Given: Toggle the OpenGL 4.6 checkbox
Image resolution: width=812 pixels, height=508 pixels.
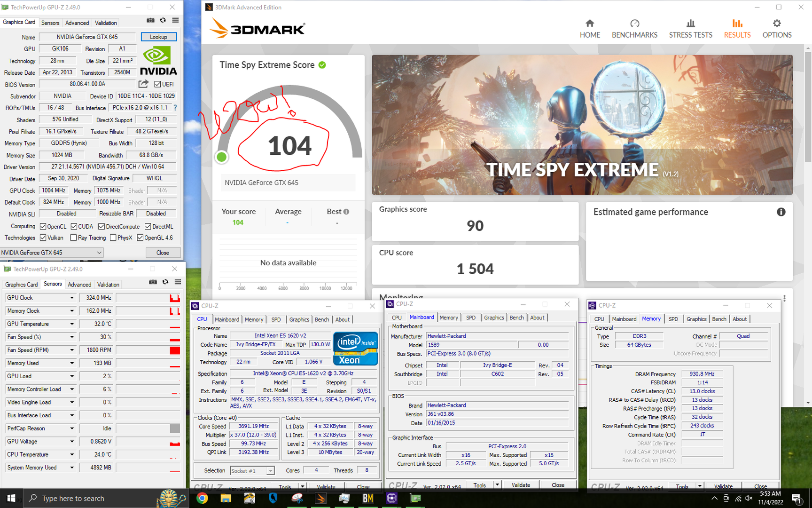Looking at the screenshot, I should point(140,238).
